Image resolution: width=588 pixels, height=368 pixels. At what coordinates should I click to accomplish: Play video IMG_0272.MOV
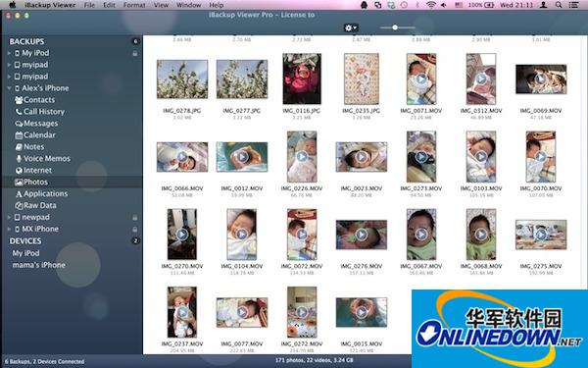pos(302,312)
